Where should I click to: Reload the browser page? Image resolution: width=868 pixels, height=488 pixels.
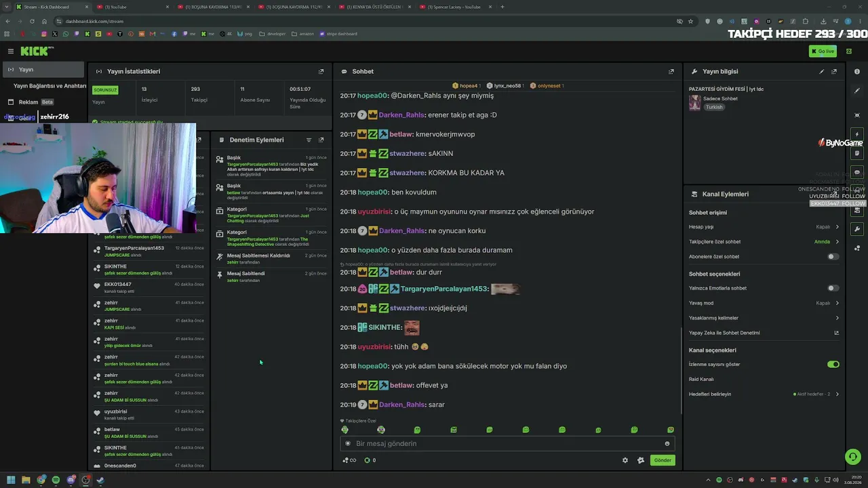pos(33,21)
